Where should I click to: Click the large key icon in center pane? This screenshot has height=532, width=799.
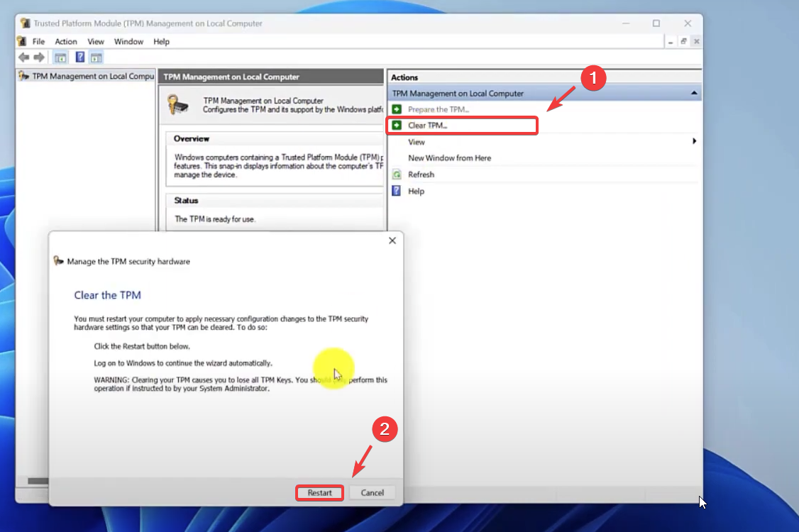coord(178,104)
